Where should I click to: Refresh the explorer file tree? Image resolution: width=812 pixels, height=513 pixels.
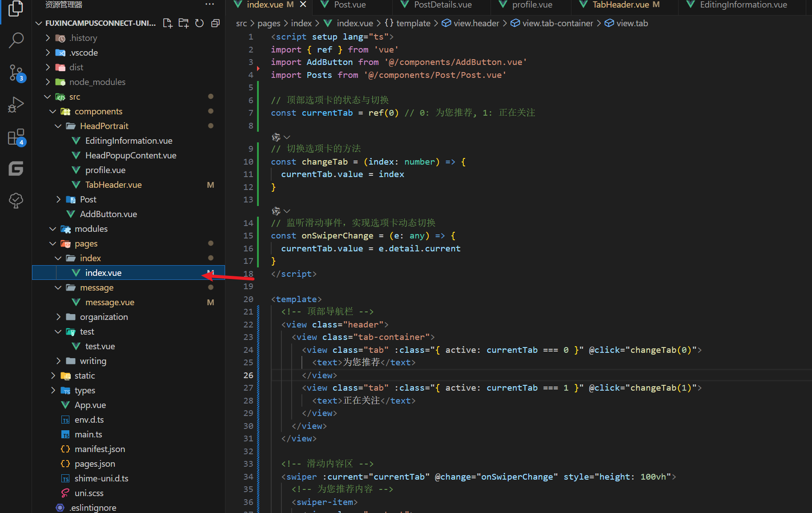[x=199, y=23]
